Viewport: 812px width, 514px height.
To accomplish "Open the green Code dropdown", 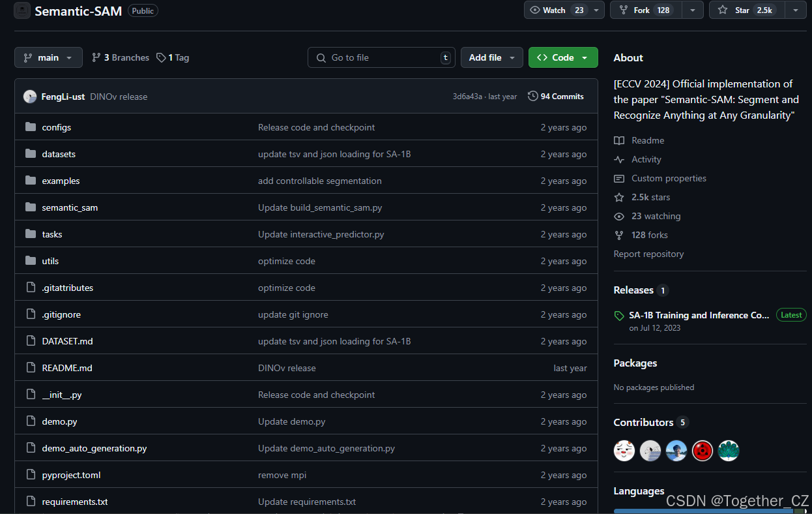I will 563,57.
